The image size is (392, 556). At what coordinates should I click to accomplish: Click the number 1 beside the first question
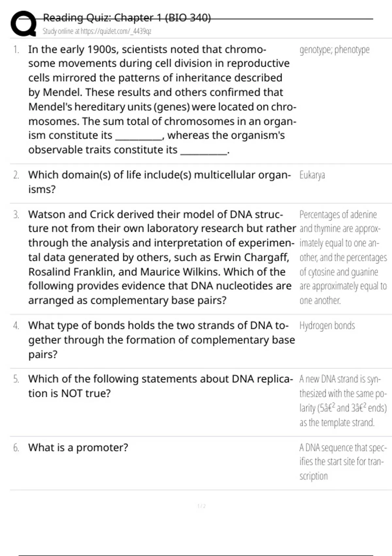click(x=16, y=50)
